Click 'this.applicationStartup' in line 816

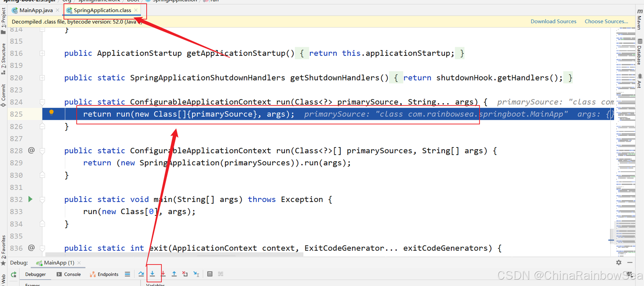(x=396, y=53)
